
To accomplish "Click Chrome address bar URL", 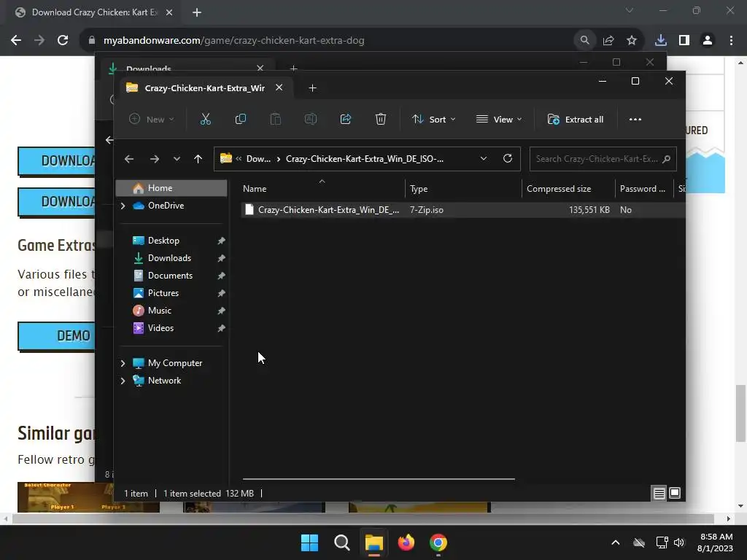I will (x=234, y=41).
